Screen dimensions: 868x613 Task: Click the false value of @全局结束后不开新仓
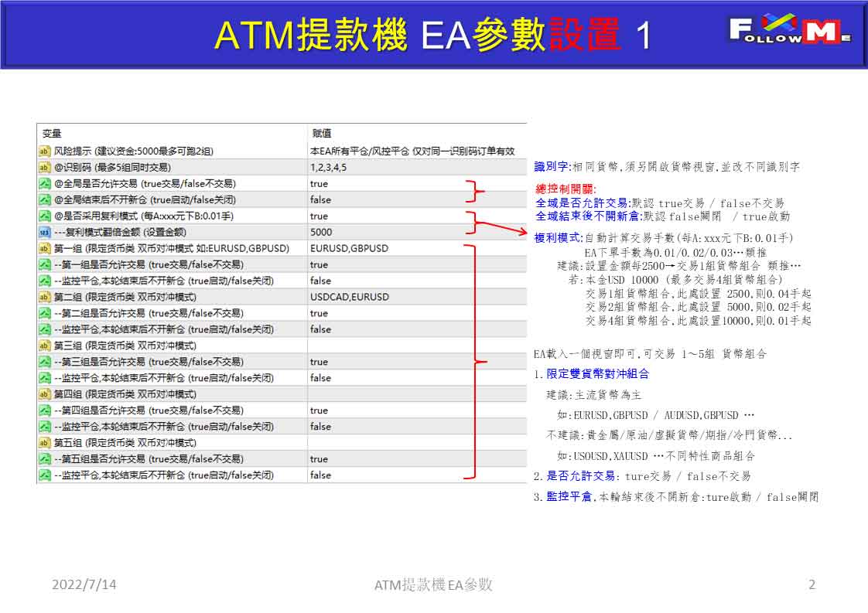[320, 199]
